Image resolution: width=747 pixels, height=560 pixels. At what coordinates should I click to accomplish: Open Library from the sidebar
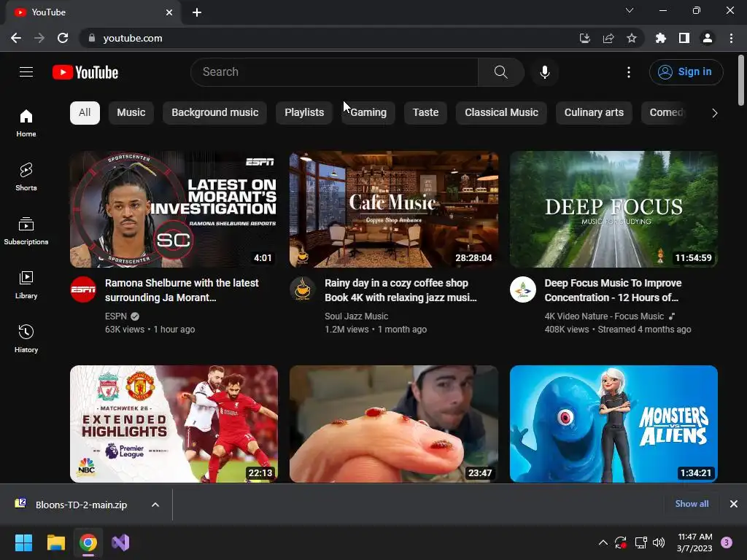click(26, 285)
